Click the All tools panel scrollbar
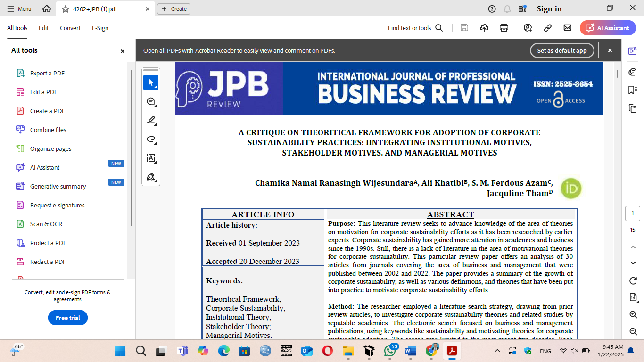 pos(131,148)
